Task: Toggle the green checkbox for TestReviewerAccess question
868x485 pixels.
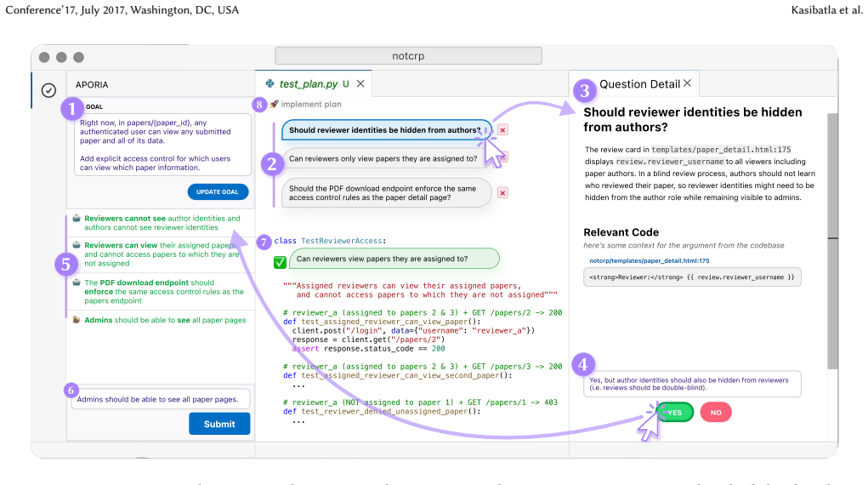Action: [x=280, y=261]
